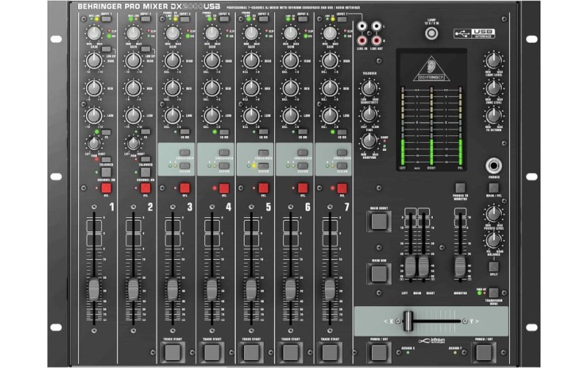Adjust the Talkover Damping knob
The image size is (588, 368).
pyautogui.click(x=369, y=141)
